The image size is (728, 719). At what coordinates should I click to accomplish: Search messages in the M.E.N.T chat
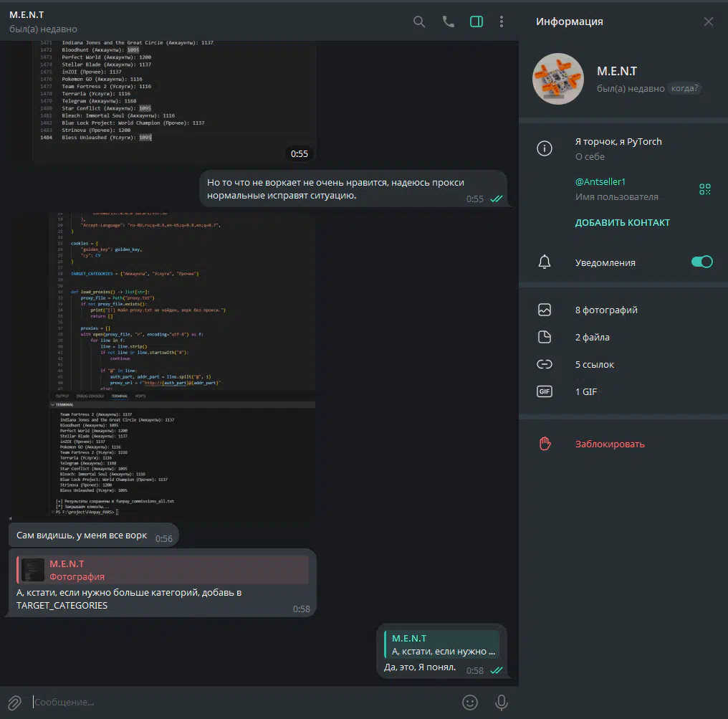tap(418, 22)
